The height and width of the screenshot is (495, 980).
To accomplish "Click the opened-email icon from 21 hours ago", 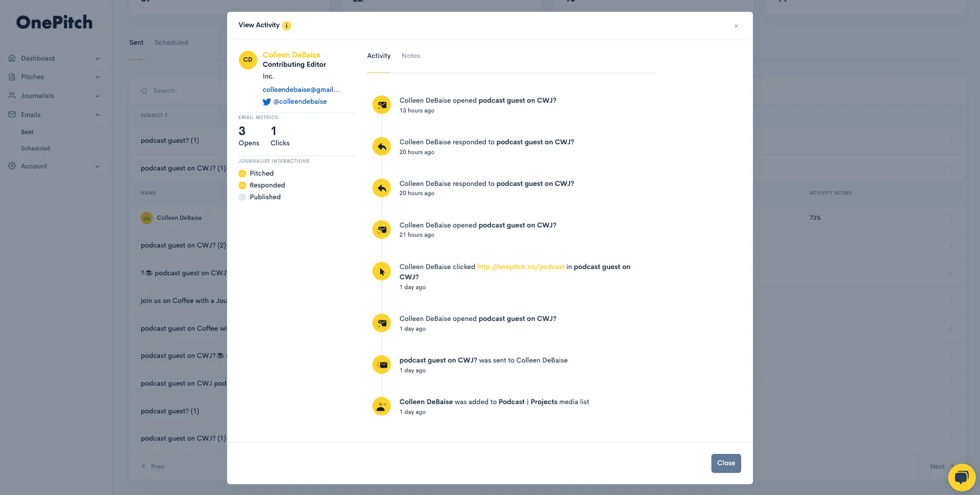I will click(382, 230).
